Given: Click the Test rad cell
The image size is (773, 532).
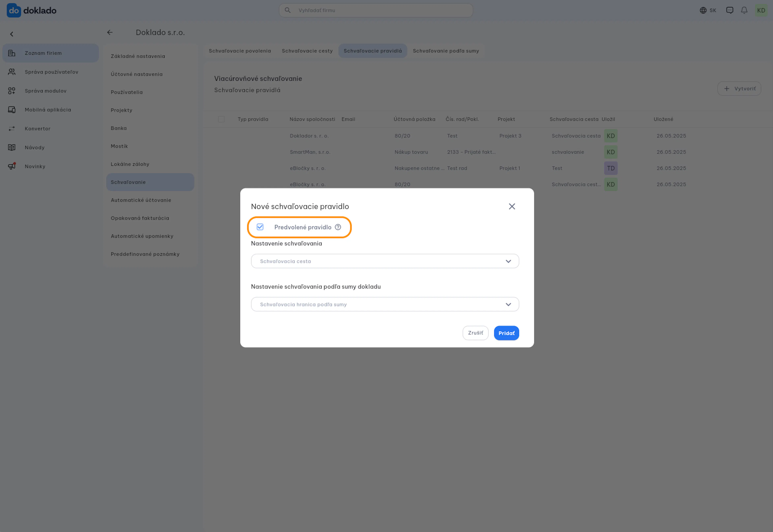Looking at the screenshot, I should [457, 168].
